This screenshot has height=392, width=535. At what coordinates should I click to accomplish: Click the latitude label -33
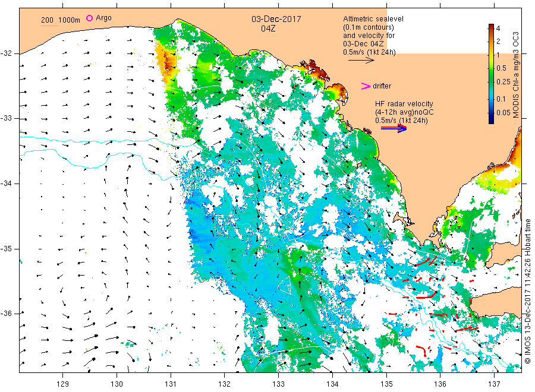(6, 118)
